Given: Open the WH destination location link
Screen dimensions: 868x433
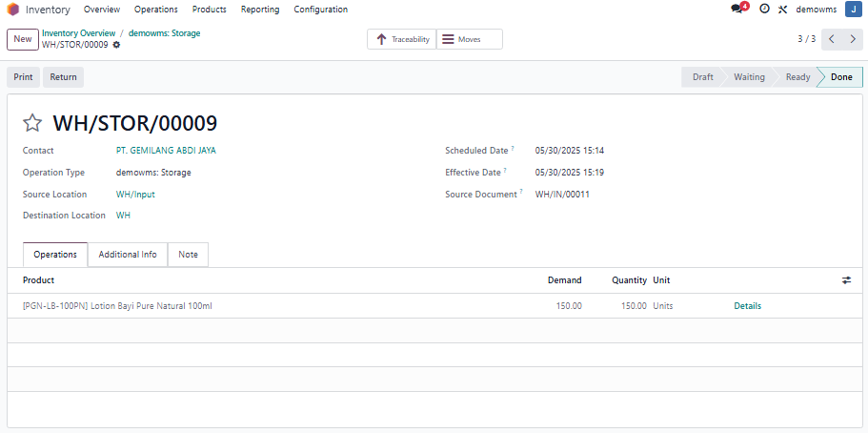Looking at the screenshot, I should click(x=123, y=216).
